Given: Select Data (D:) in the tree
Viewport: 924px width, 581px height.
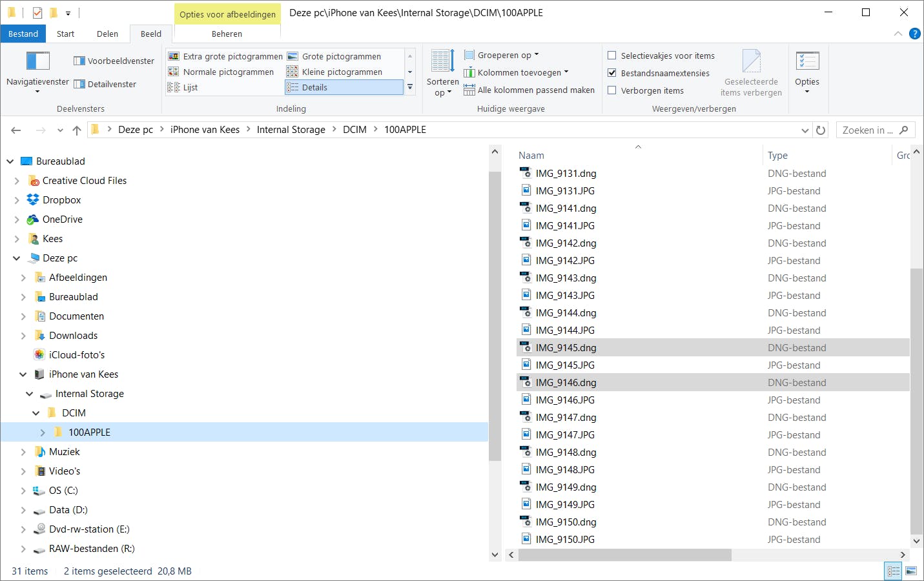Looking at the screenshot, I should tap(68, 510).
